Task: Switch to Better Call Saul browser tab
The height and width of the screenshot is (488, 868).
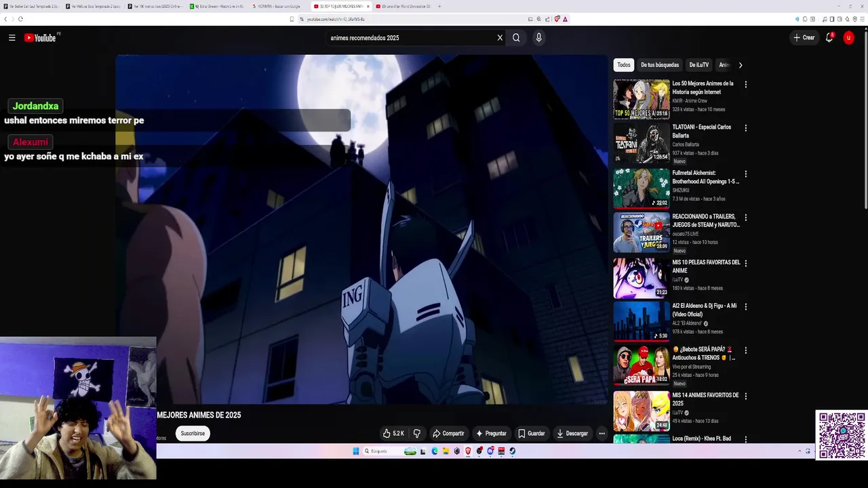Action: [x=31, y=6]
